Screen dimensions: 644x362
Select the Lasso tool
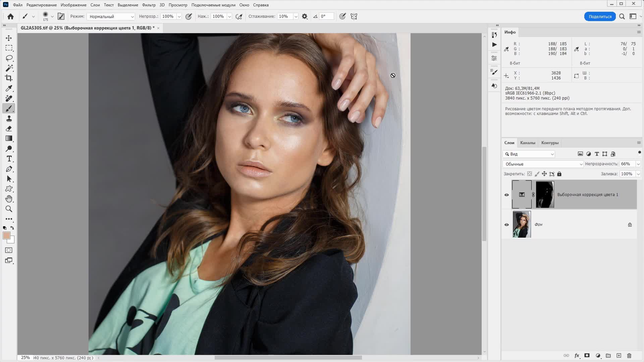pos(9,58)
